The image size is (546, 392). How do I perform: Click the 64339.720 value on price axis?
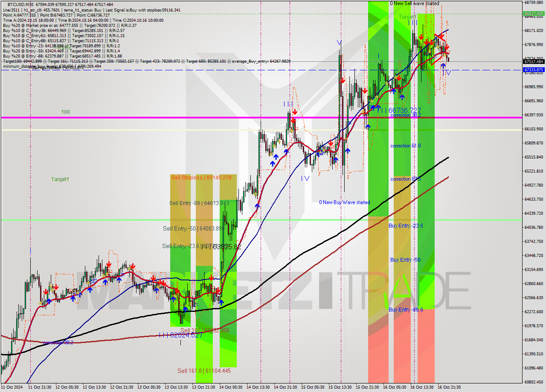click(x=533, y=213)
